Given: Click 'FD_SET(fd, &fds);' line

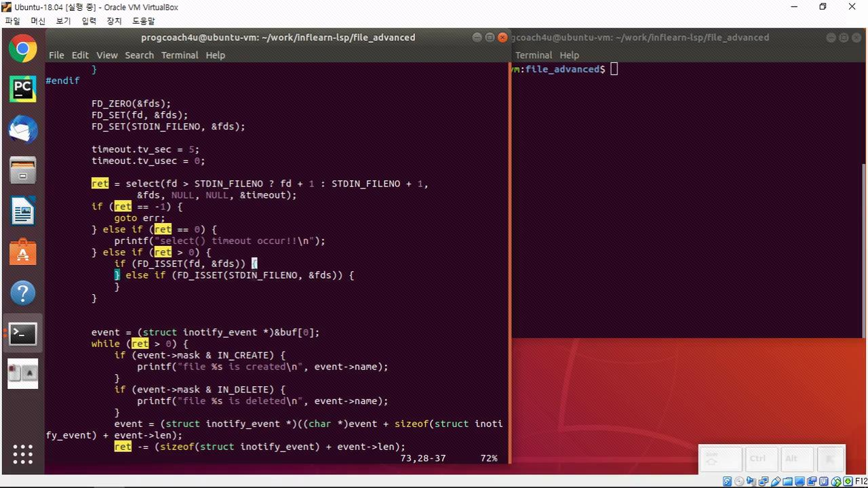Looking at the screenshot, I should (140, 115).
